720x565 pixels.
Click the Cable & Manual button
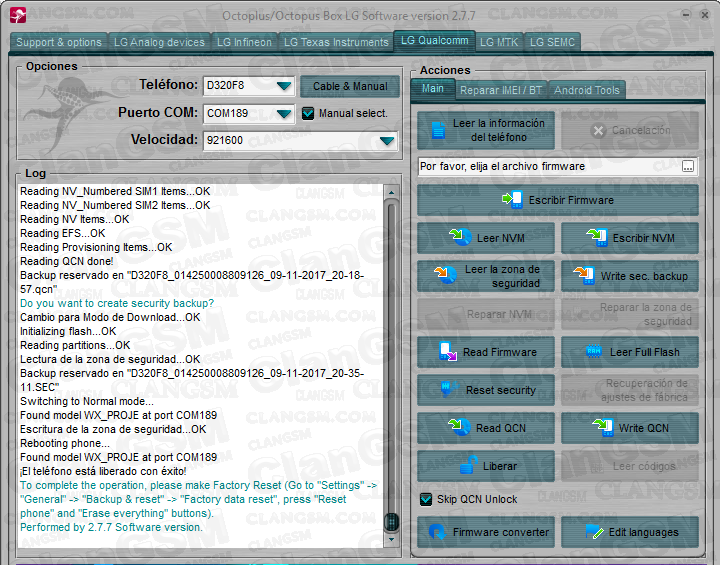click(350, 86)
